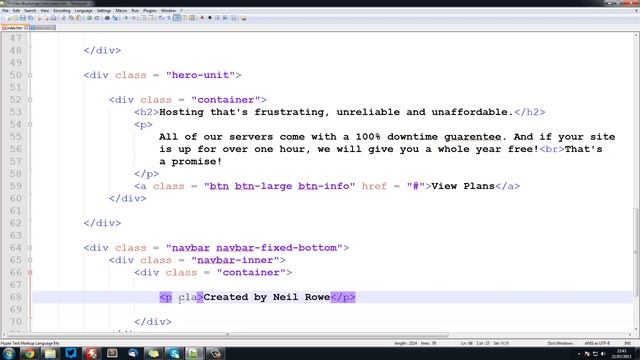This screenshot has width=640, height=360.
Task: Open the Settings menu
Action: 104,11
